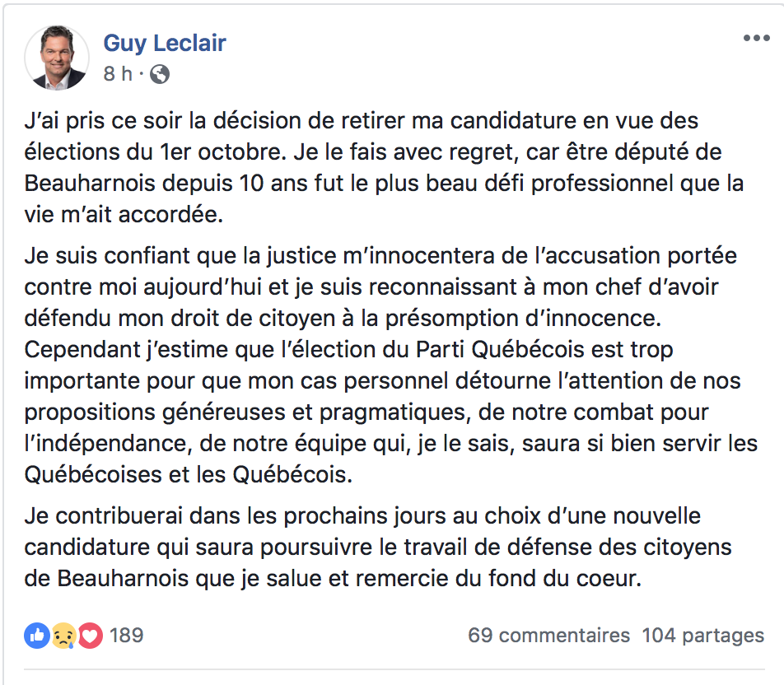Click the "8 h" post timestamp

(x=118, y=74)
